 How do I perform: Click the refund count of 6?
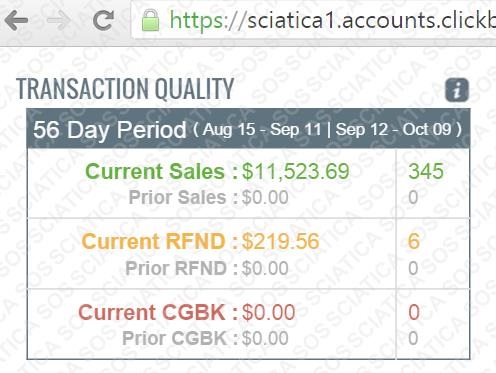click(414, 241)
